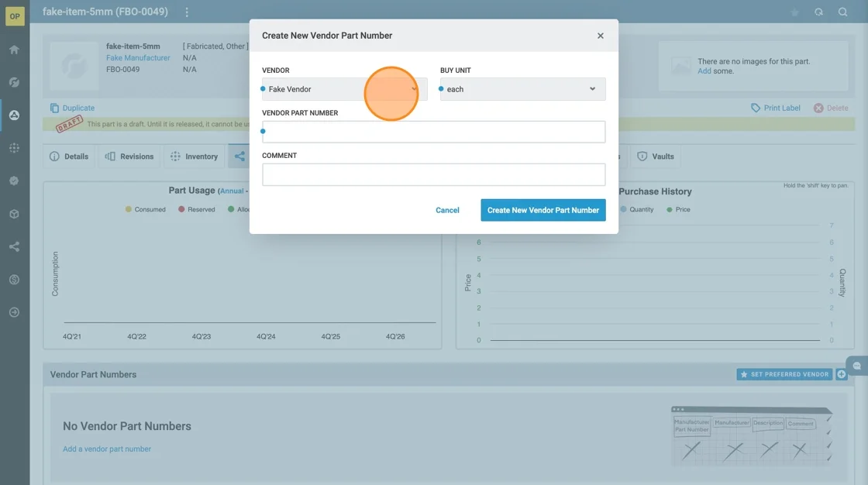Open the three-dot menu beside part title

pos(187,12)
